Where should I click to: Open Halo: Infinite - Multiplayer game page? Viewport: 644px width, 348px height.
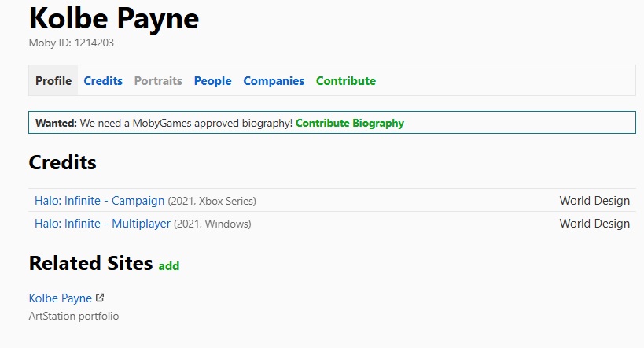coord(102,224)
